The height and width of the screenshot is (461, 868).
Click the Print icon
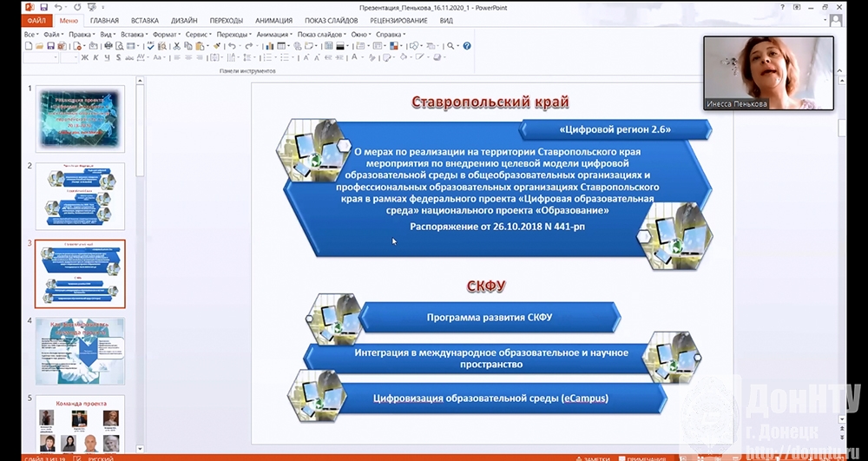click(108, 46)
